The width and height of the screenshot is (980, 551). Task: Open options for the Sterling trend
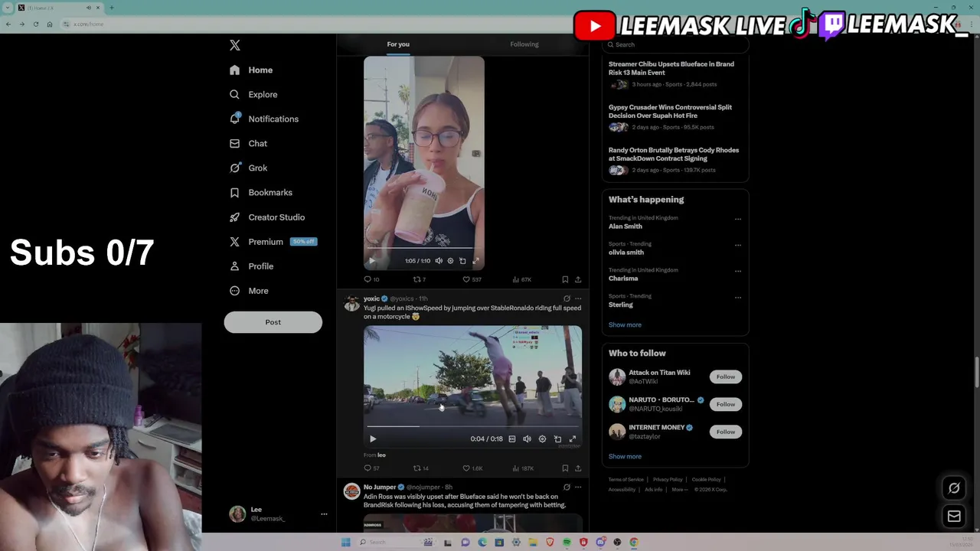pyautogui.click(x=738, y=297)
